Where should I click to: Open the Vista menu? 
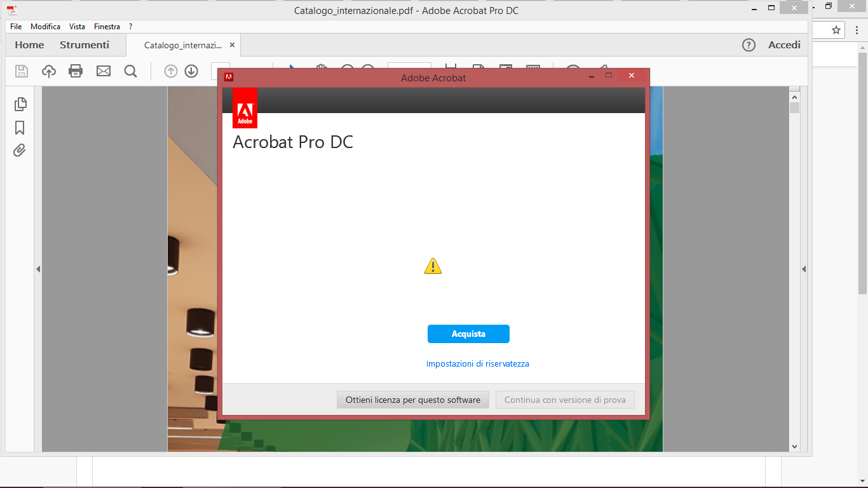(x=77, y=27)
